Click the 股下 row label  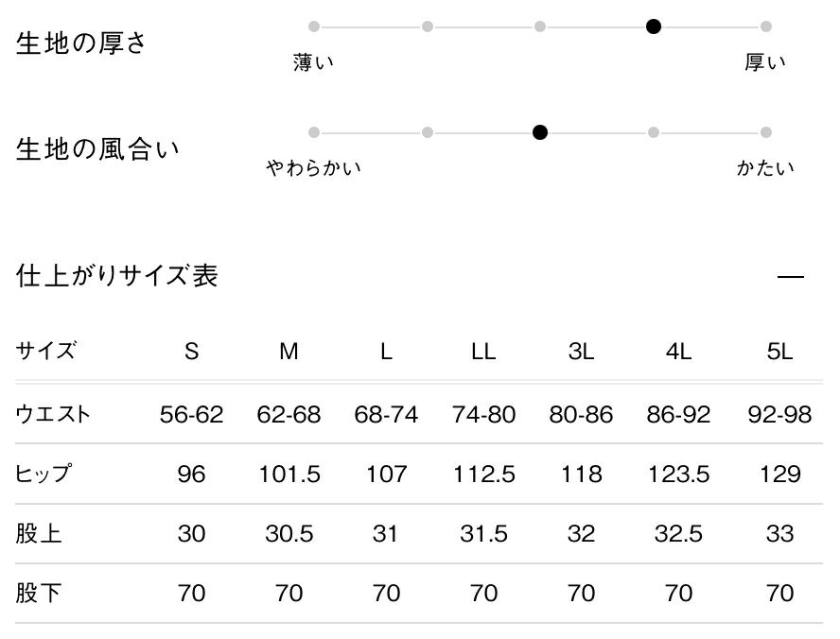pyautogui.click(x=39, y=594)
